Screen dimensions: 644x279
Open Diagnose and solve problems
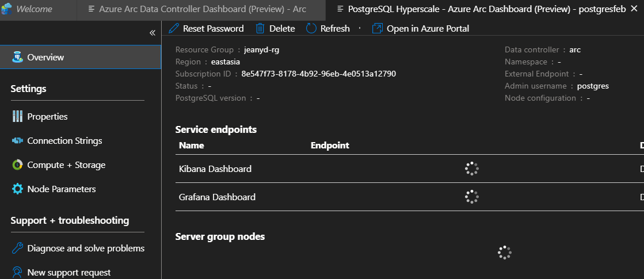pyautogui.click(x=86, y=249)
